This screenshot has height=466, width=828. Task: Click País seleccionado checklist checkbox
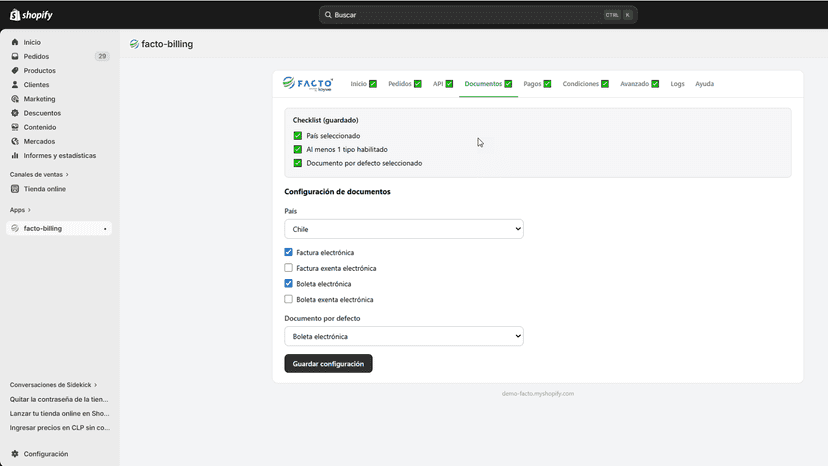[298, 136]
